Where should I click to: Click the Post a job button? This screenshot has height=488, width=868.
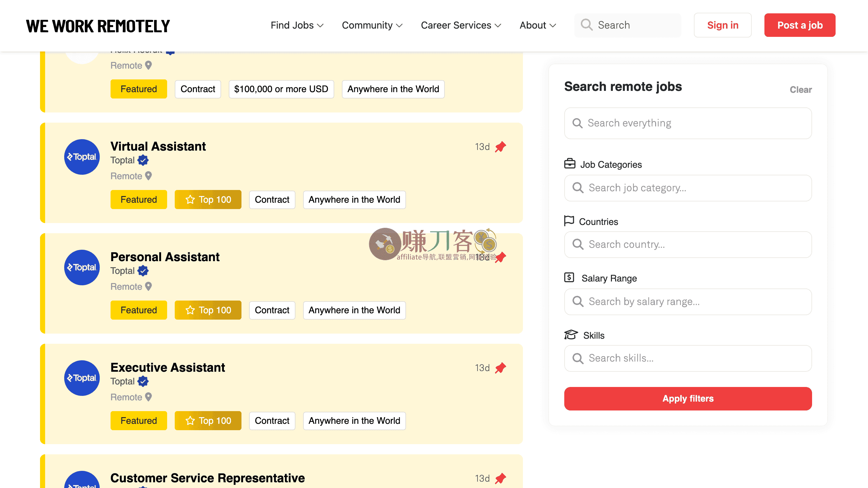[800, 25]
